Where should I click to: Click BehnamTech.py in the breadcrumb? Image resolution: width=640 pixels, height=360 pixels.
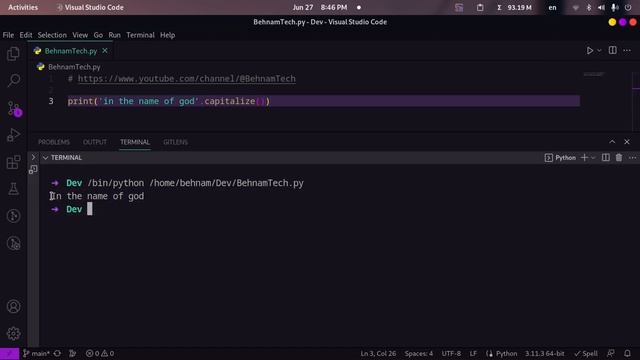[x=74, y=67]
